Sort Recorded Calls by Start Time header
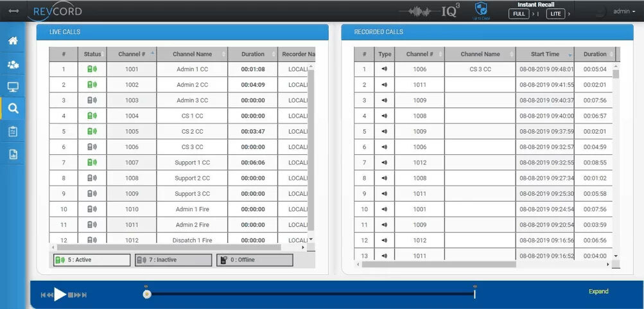 point(545,55)
